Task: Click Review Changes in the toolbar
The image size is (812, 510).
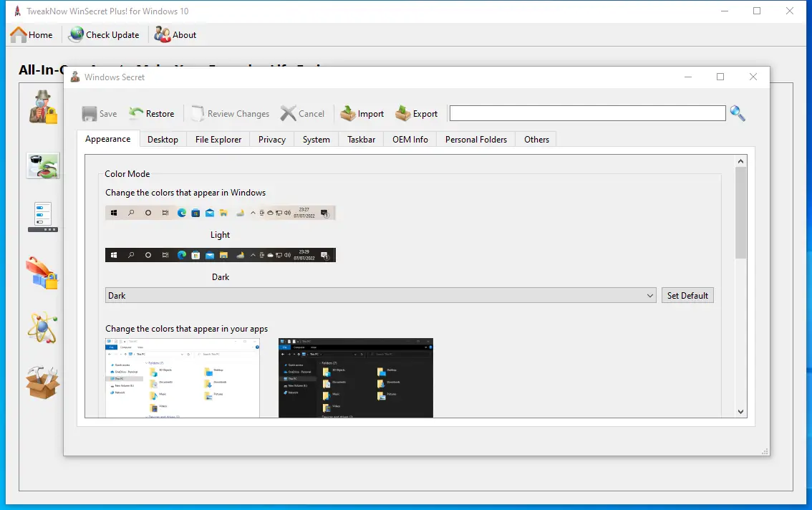Action: [x=230, y=113]
